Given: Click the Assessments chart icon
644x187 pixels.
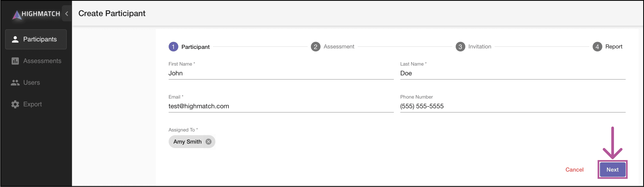Looking at the screenshot, I should [15, 61].
